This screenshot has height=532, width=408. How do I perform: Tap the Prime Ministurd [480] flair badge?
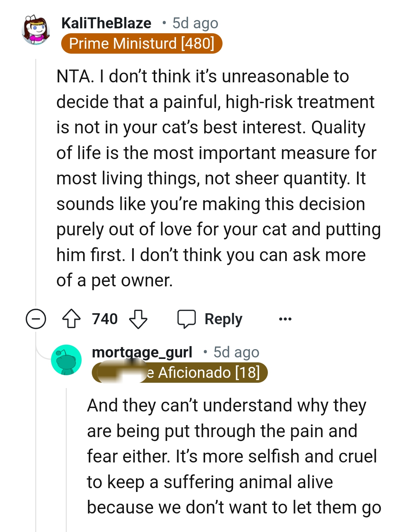coord(142,43)
